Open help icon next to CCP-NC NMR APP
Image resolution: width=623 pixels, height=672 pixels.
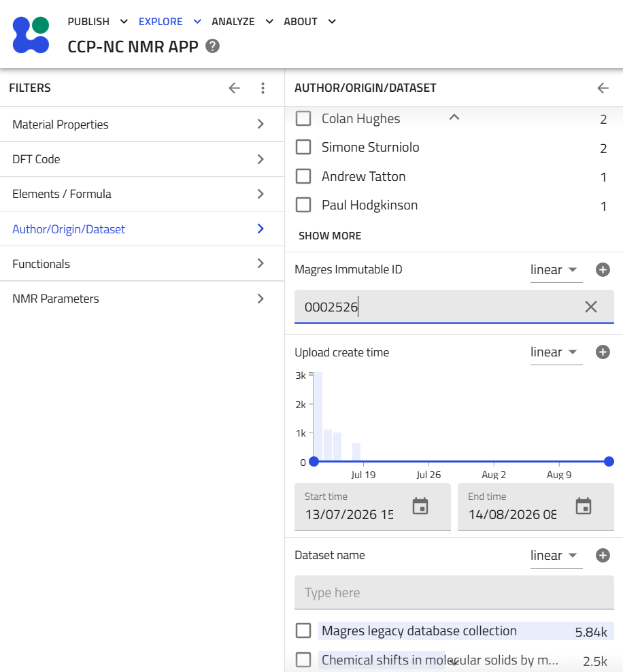coord(212,46)
